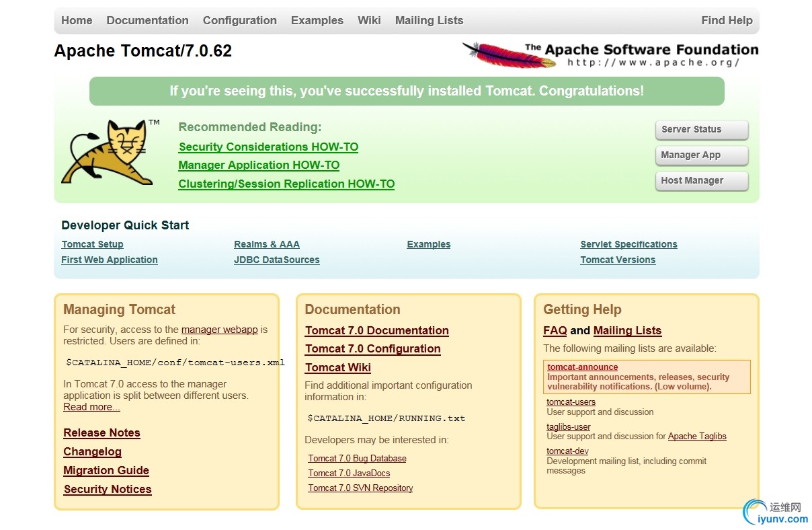This screenshot has height=530, width=812.
Task: Click the Getting Help heading
Action: (582, 309)
